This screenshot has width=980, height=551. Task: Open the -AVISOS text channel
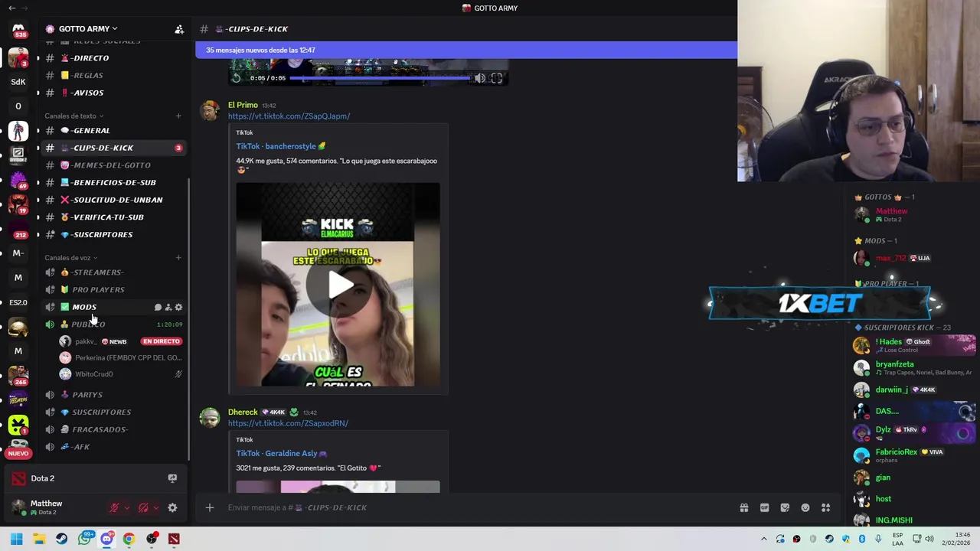click(113, 93)
